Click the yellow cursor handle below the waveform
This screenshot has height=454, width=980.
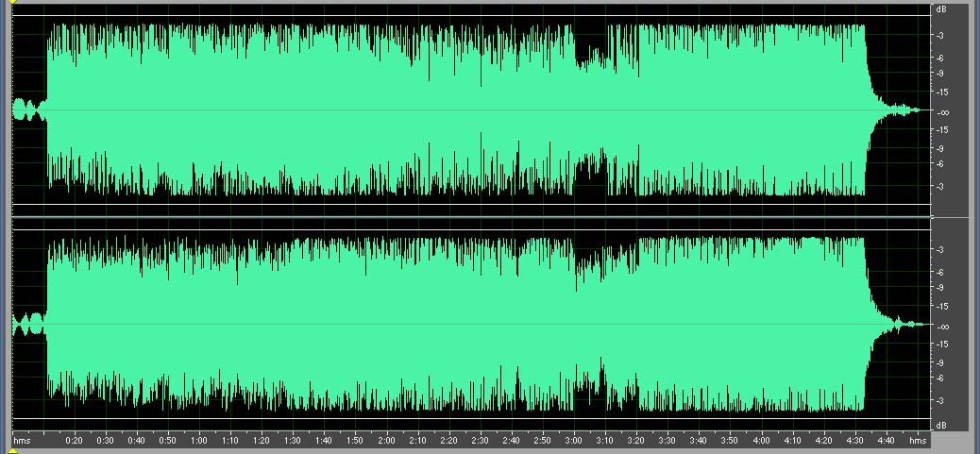point(12,450)
